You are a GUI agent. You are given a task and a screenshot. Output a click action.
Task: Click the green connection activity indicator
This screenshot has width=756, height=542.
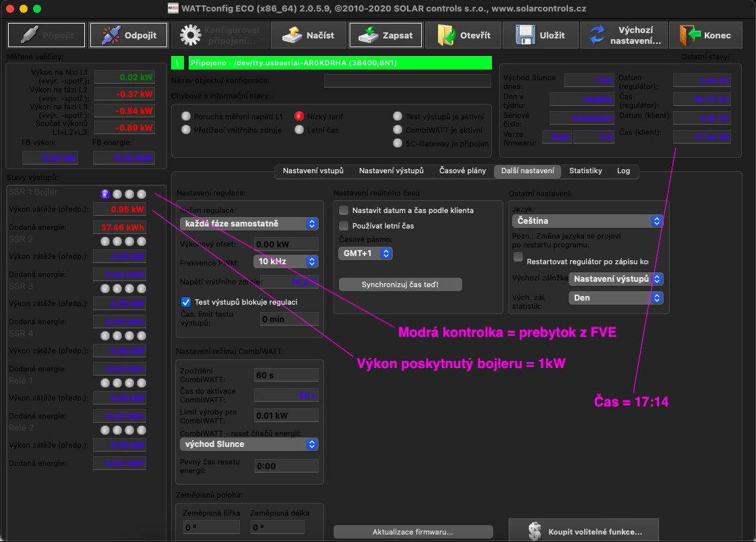pos(177,63)
